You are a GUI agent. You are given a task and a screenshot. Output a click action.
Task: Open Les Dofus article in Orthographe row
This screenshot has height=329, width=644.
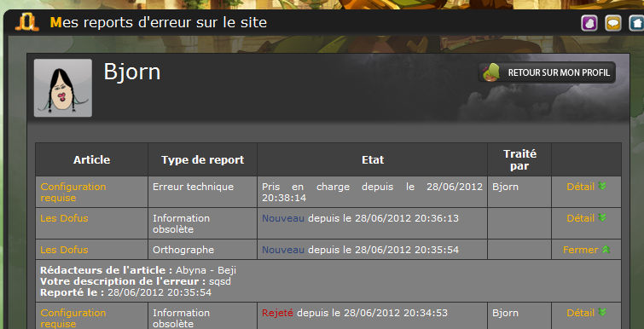(64, 250)
